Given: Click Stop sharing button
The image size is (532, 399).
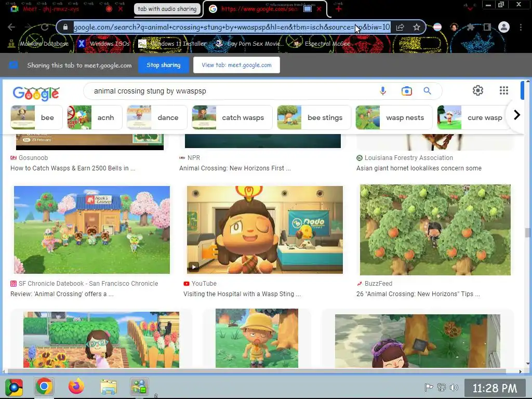Looking at the screenshot, I should [x=164, y=65].
